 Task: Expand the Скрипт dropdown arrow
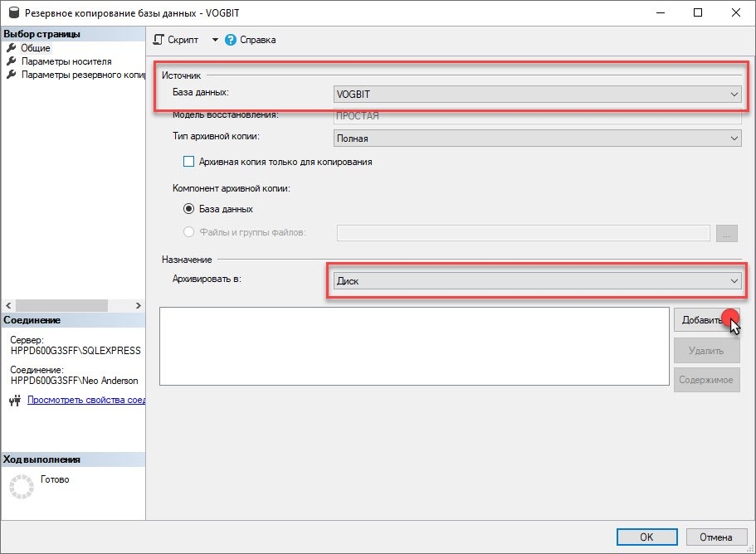[214, 40]
